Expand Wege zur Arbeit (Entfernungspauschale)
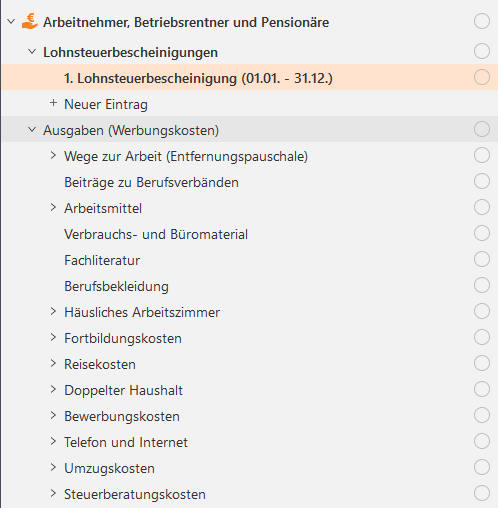 coord(53,155)
